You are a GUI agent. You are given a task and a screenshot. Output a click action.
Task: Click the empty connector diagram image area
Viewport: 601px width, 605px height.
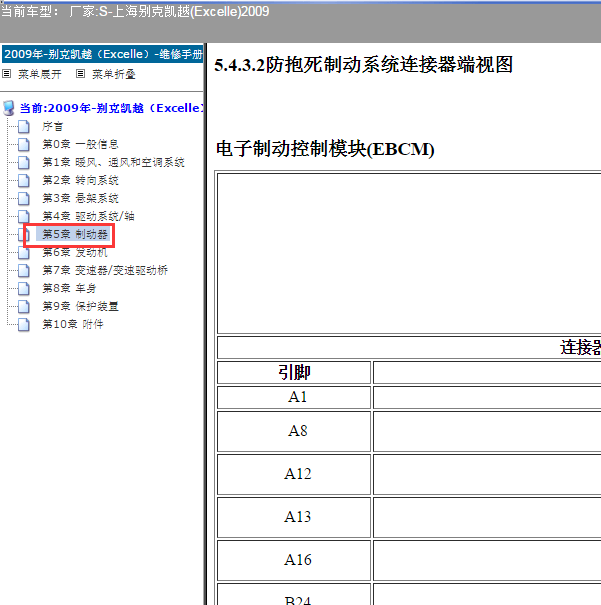point(409,253)
